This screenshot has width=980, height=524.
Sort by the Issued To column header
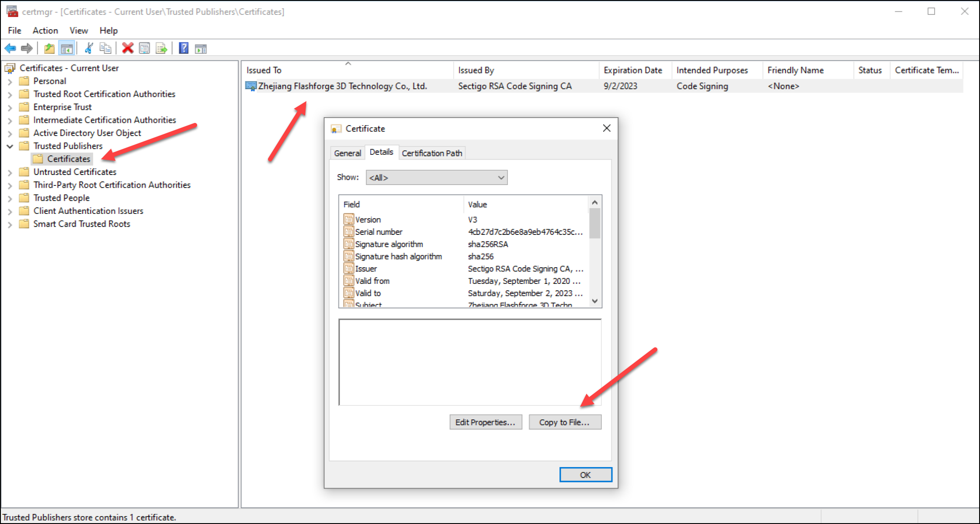click(x=348, y=70)
